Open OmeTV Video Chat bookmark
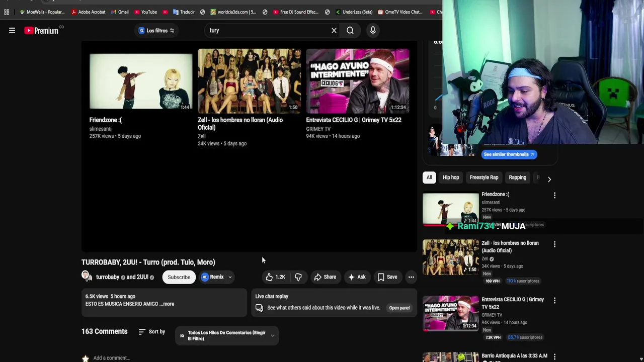This screenshot has height=362, width=644. [400, 12]
